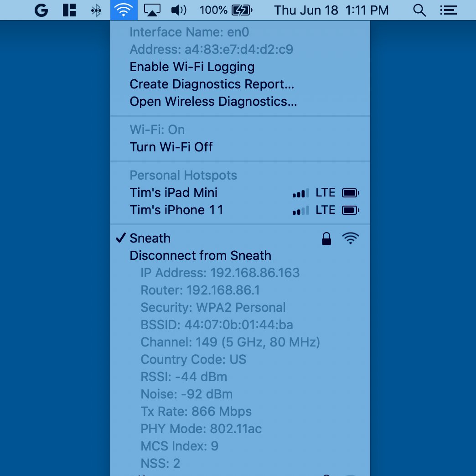Image resolution: width=476 pixels, height=476 pixels.
Task: Click the Channel: 149 (5 GHz, 80 MHz) line
Action: point(230,342)
